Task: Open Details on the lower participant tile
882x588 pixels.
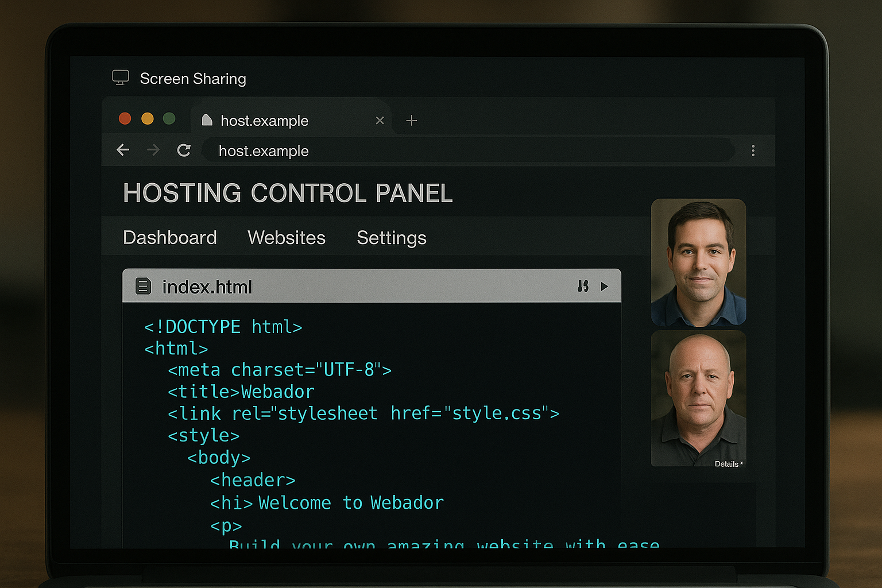Action: click(729, 464)
